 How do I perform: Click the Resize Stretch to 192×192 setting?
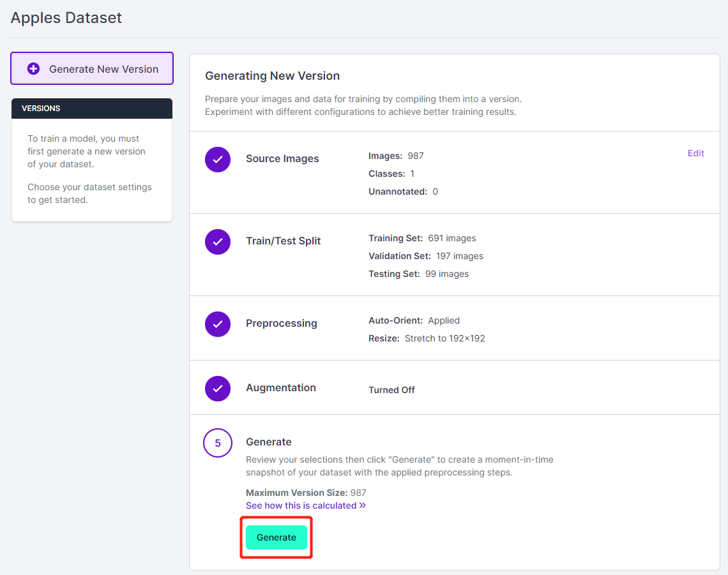427,338
